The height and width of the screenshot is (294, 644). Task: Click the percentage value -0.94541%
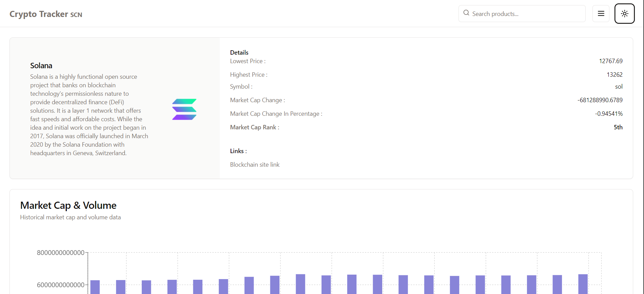(x=609, y=114)
